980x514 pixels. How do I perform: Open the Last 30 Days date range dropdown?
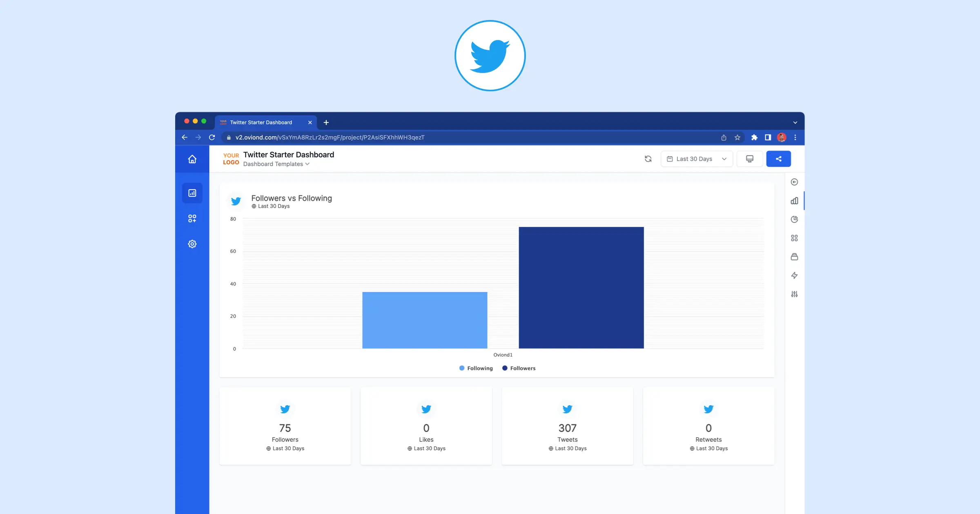697,159
